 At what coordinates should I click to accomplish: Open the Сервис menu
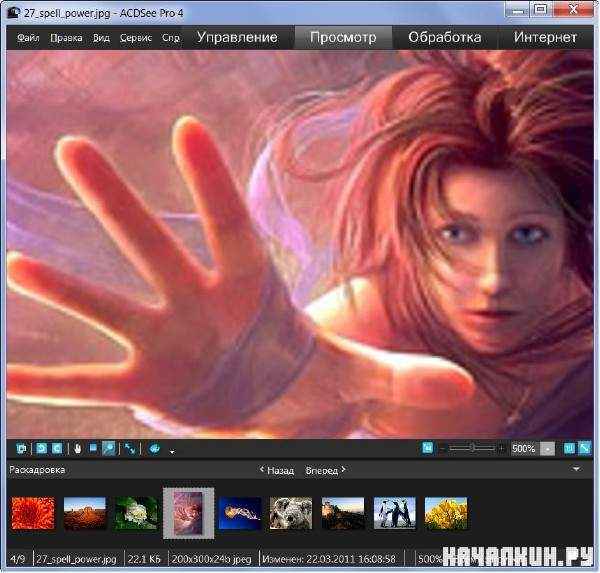point(136,38)
